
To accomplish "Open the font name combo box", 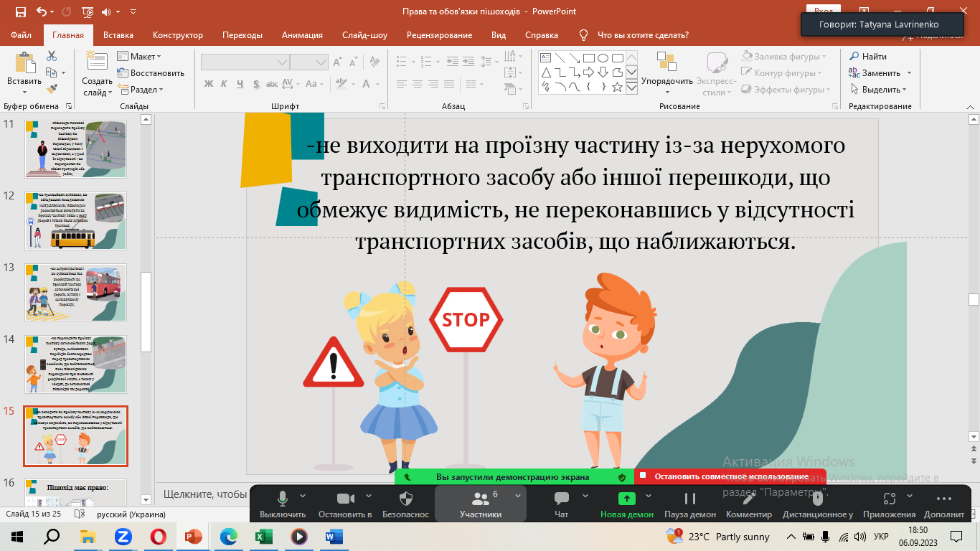I will coord(244,62).
